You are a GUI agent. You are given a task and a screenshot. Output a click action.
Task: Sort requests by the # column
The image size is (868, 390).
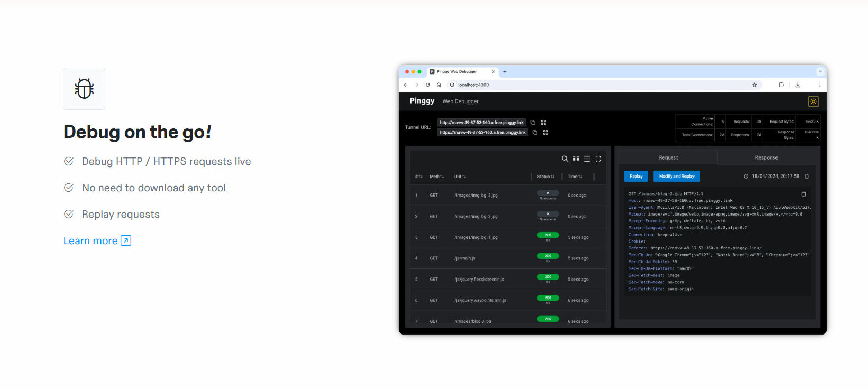click(418, 177)
